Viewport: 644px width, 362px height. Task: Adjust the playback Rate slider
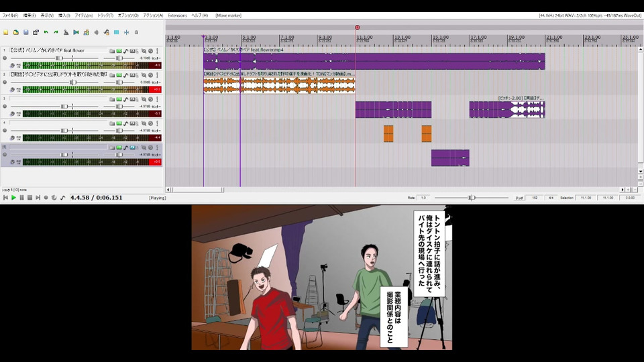click(x=472, y=198)
